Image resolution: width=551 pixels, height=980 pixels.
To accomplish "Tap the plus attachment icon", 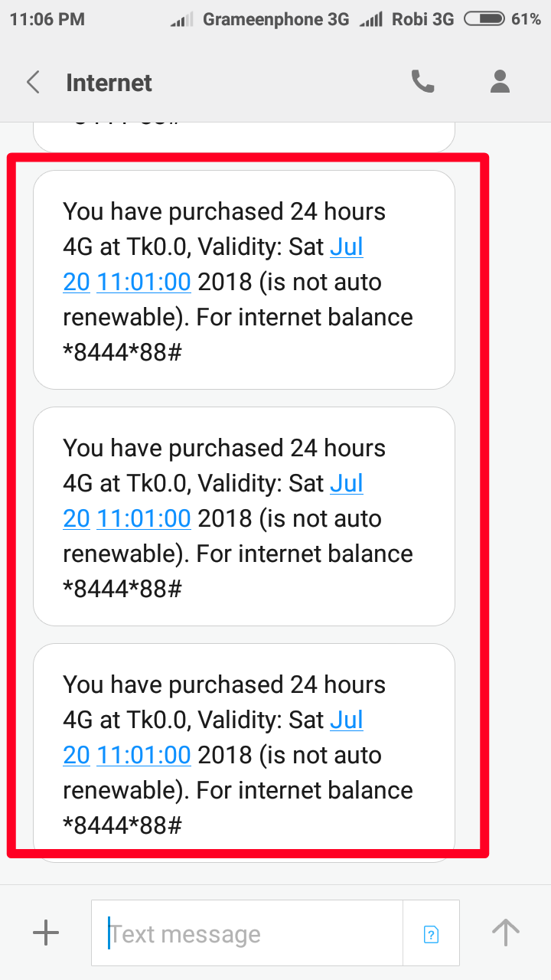I will [46, 933].
